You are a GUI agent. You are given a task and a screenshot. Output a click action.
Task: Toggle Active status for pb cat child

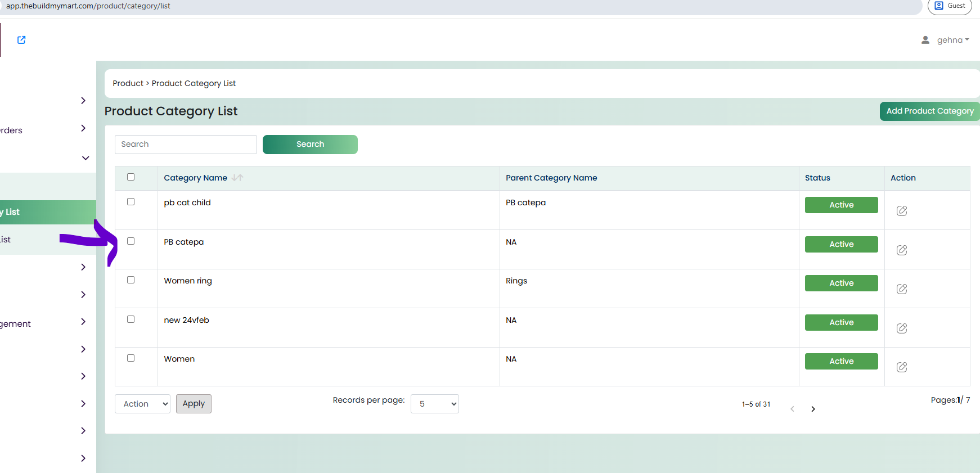tap(841, 205)
